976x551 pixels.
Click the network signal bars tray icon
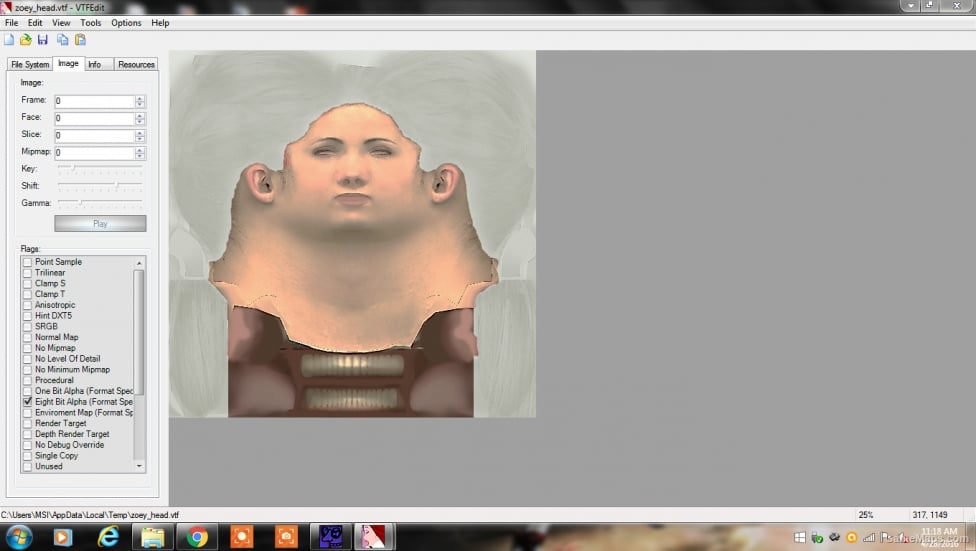869,537
